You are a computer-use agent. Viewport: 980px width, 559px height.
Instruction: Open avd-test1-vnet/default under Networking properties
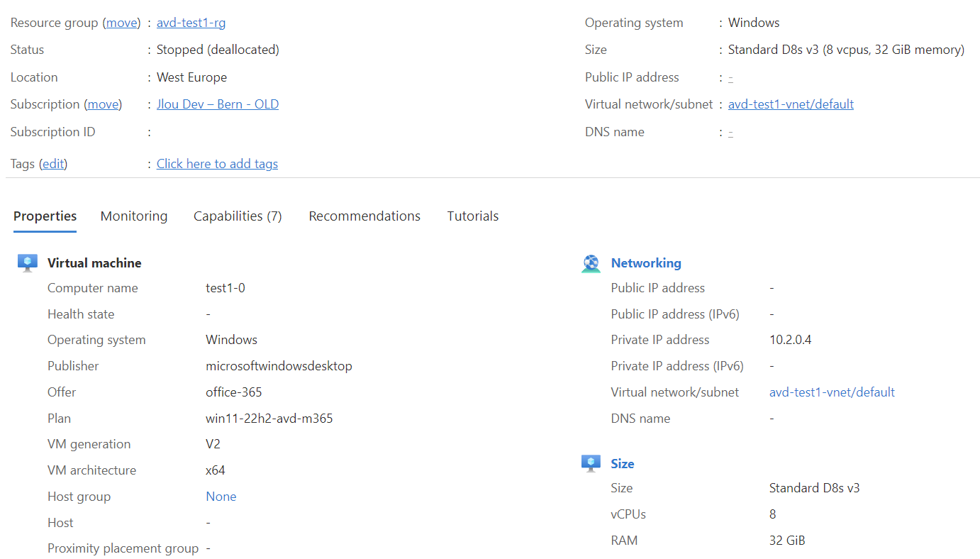click(832, 392)
